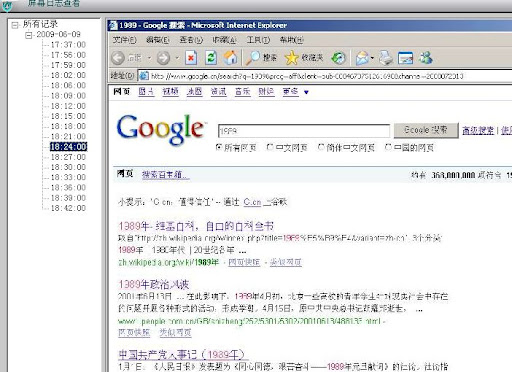Click the IE Forward arrow icon
Image resolution: width=512 pixels, height=372 pixels.
click(163, 58)
